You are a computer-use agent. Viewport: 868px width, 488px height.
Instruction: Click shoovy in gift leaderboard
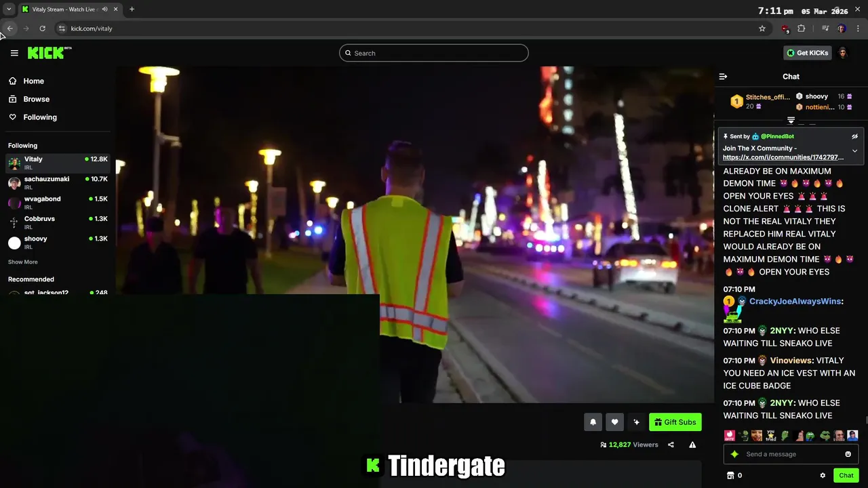[x=816, y=96]
